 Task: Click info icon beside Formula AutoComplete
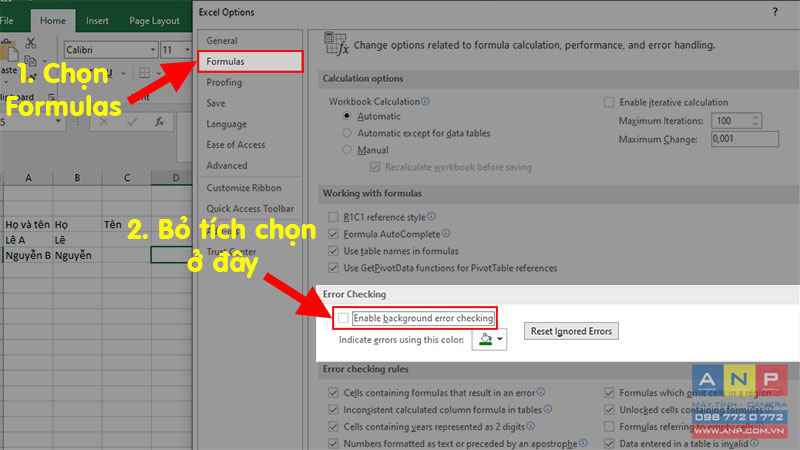point(446,233)
